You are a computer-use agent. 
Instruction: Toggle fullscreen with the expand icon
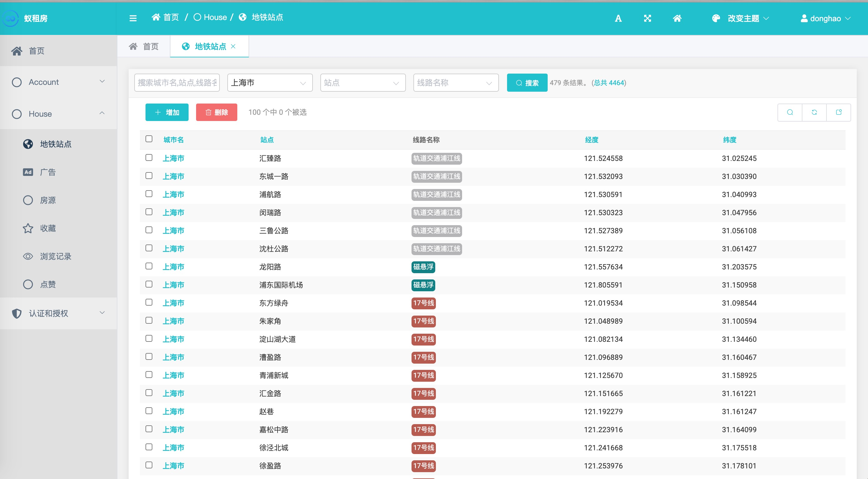click(647, 18)
